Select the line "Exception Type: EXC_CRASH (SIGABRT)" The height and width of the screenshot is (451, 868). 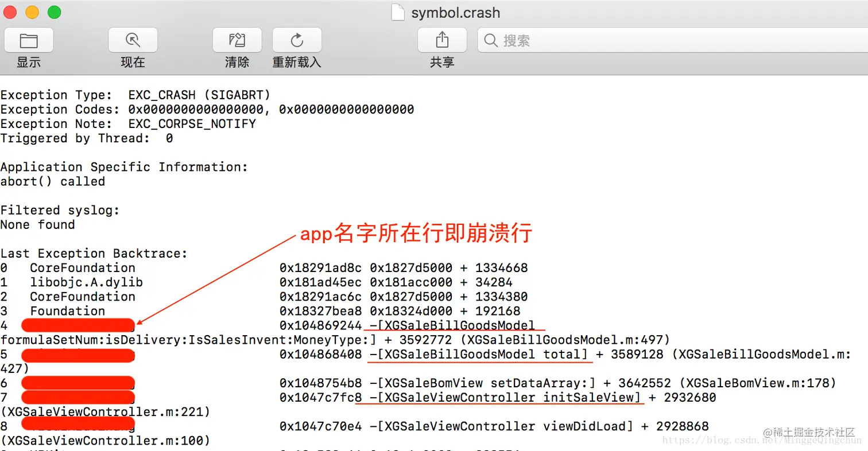coord(135,95)
